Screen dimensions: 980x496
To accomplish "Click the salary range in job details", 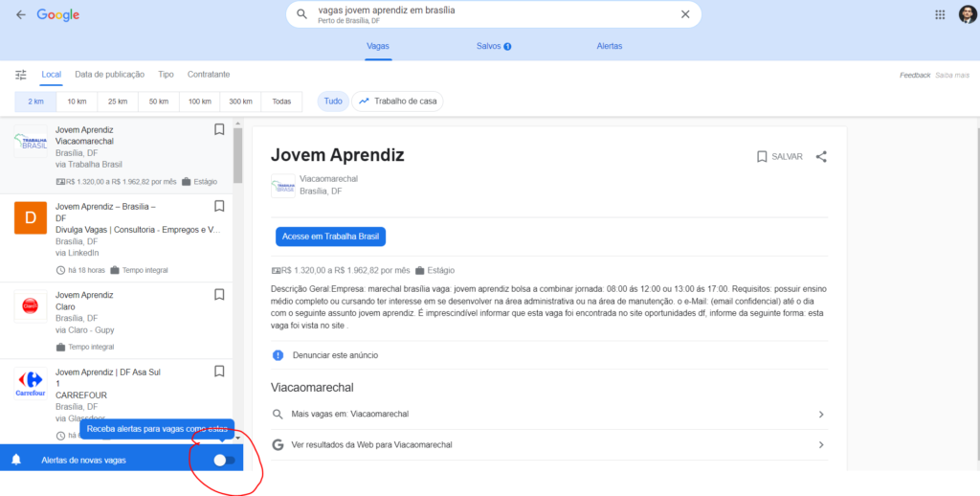I will coord(345,271).
